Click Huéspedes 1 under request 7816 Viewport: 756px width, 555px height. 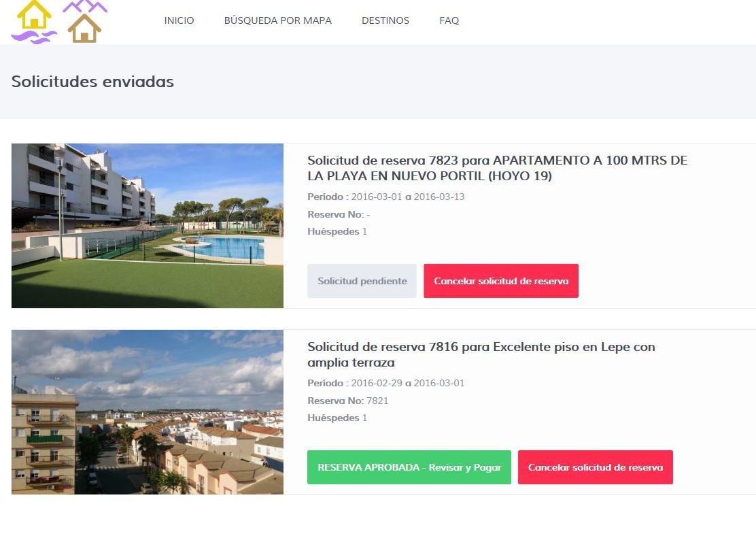click(x=337, y=418)
